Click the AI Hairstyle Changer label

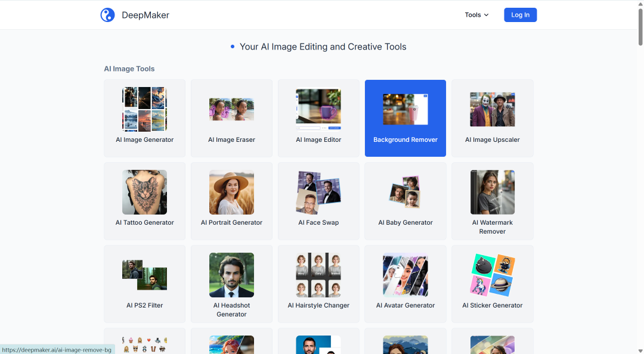318,306
